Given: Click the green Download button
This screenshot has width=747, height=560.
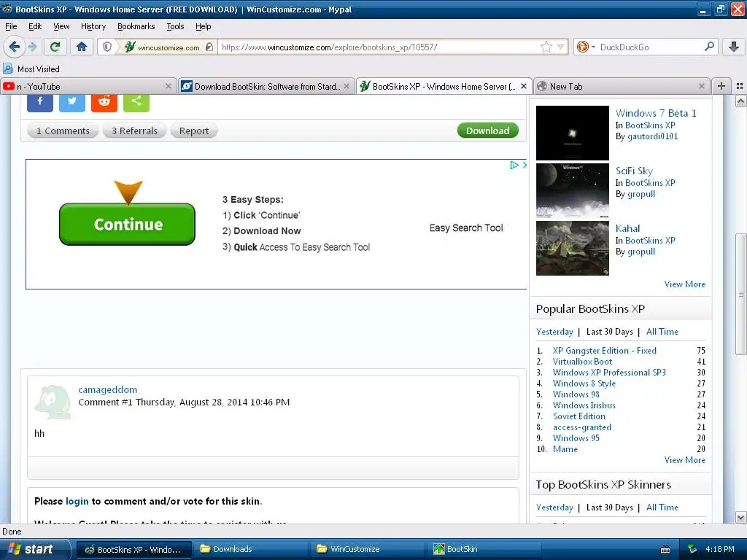Looking at the screenshot, I should tap(487, 131).
